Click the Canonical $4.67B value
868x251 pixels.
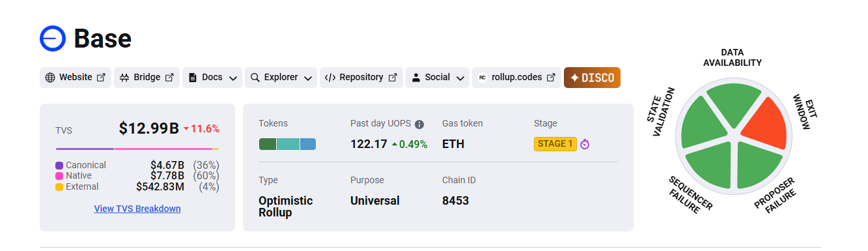point(167,165)
